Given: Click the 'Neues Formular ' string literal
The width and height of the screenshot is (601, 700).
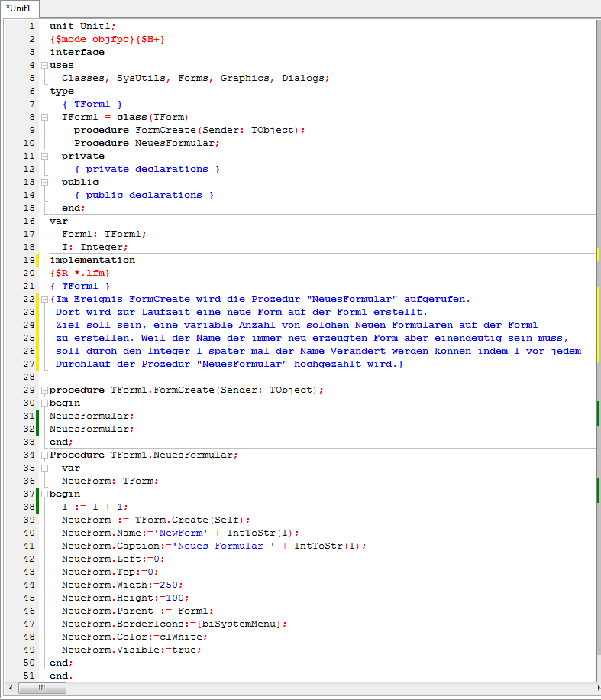Looking at the screenshot, I should pyautogui.click(x=224, y=546).
